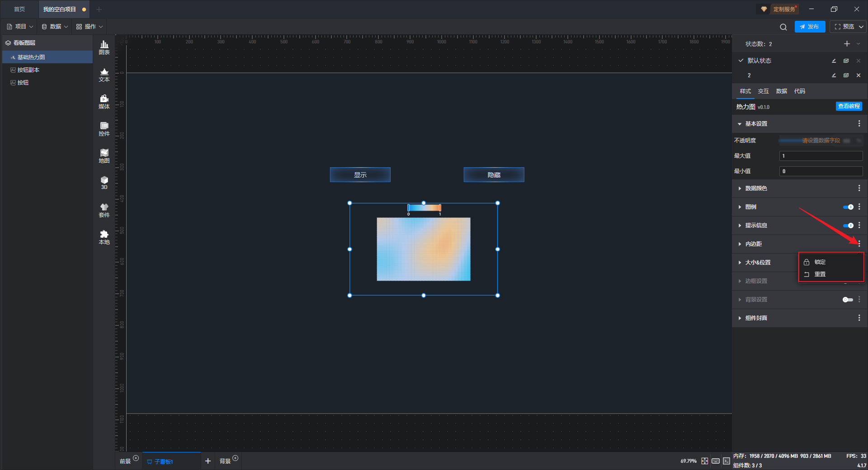Select the 地图 map components icon
This screenshot has height=470, width=868.
tap(104, 155)
